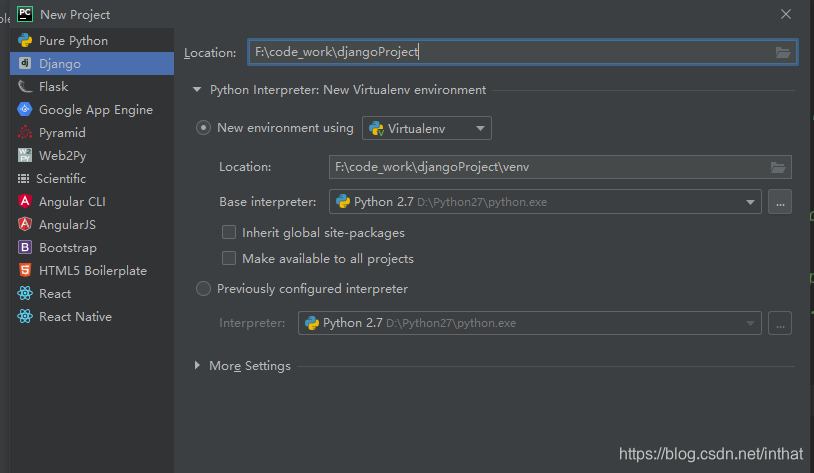
Task: Click the Angular CLI icon
Action: pos(25,201)
